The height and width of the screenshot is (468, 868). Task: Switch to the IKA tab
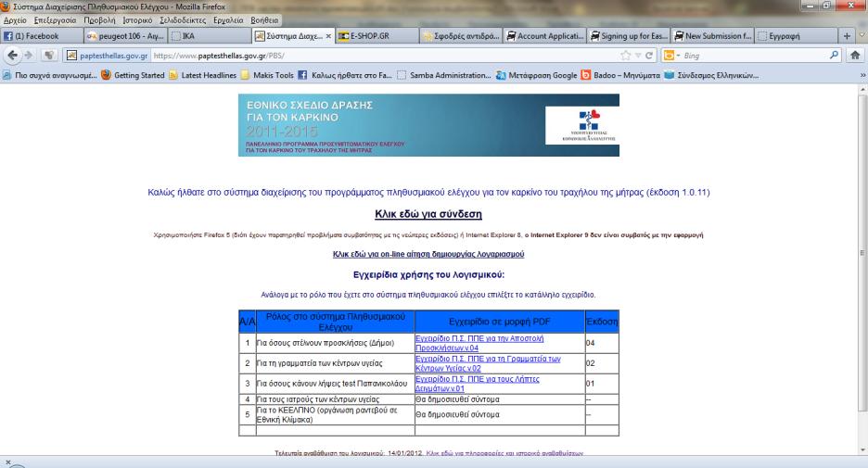click(210, 36)
